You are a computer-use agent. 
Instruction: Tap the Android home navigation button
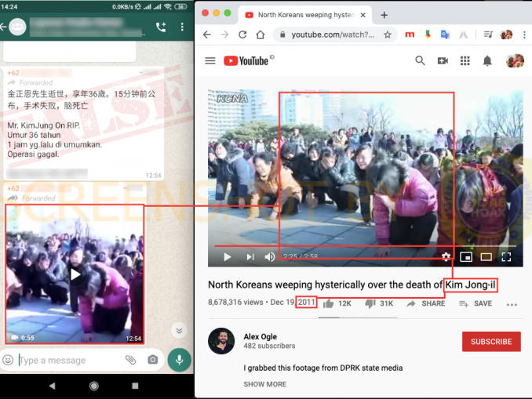(x=94, y=386)
